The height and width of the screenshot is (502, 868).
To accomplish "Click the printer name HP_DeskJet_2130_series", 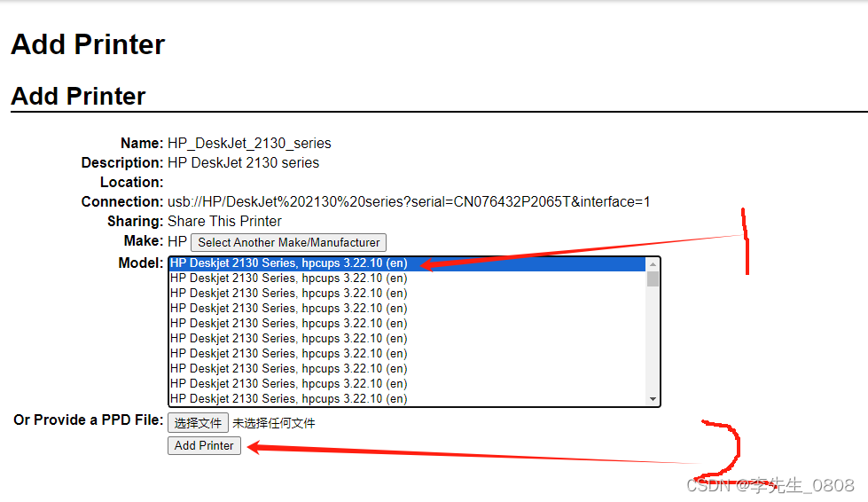I will click(249, 144).
